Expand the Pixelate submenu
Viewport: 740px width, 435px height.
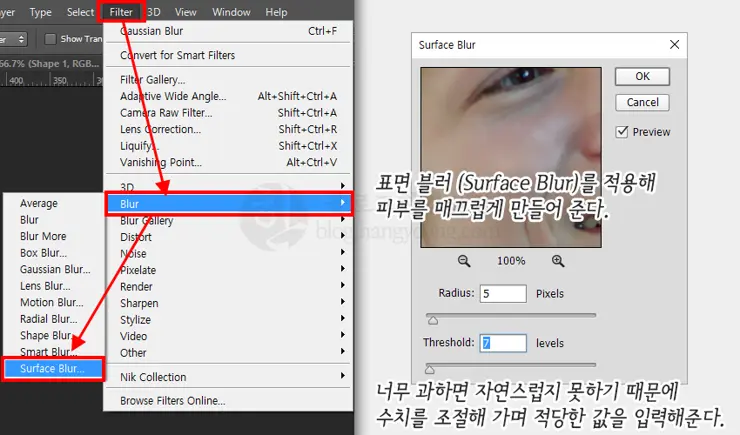coord(228,270)
